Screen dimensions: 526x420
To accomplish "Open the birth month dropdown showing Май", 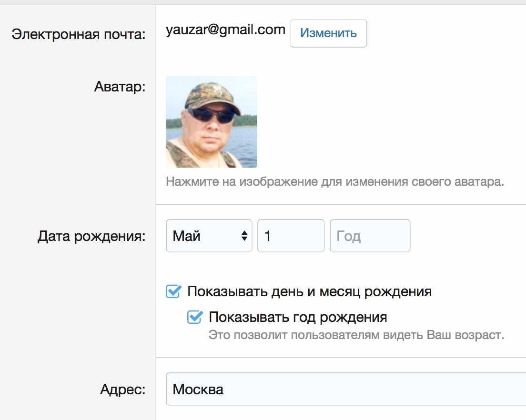I will point(208,236).
